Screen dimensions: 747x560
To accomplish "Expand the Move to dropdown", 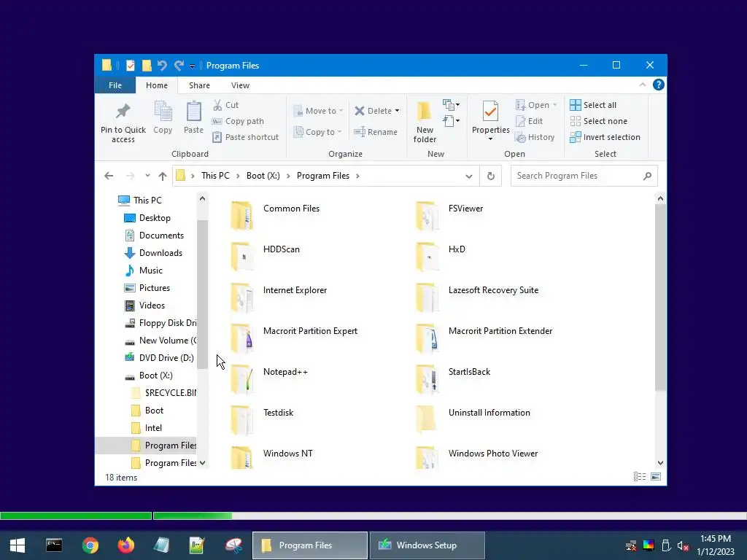I will click(x=341, y=111).
